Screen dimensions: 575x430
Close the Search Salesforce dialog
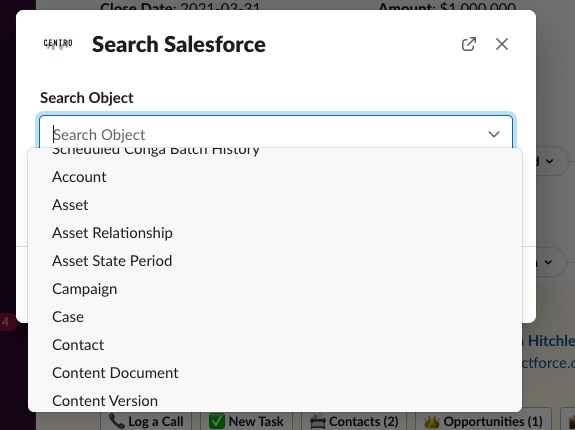(502, 44)
